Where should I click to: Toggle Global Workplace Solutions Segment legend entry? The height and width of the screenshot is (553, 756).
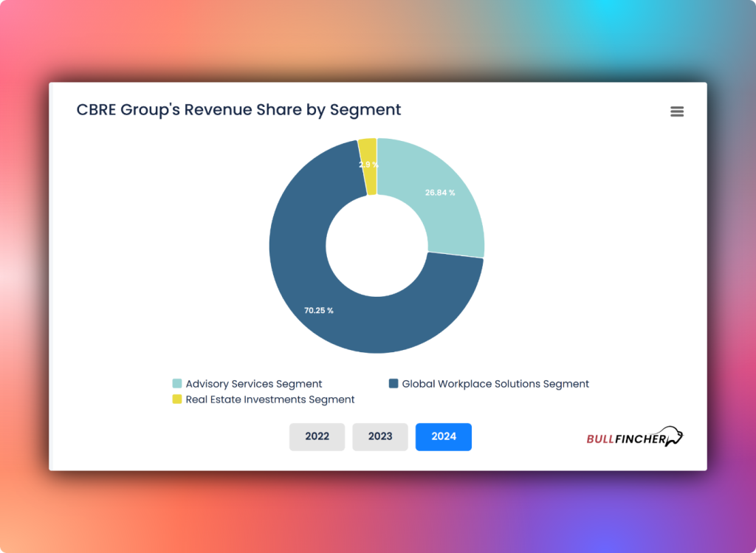coord(489,384)
